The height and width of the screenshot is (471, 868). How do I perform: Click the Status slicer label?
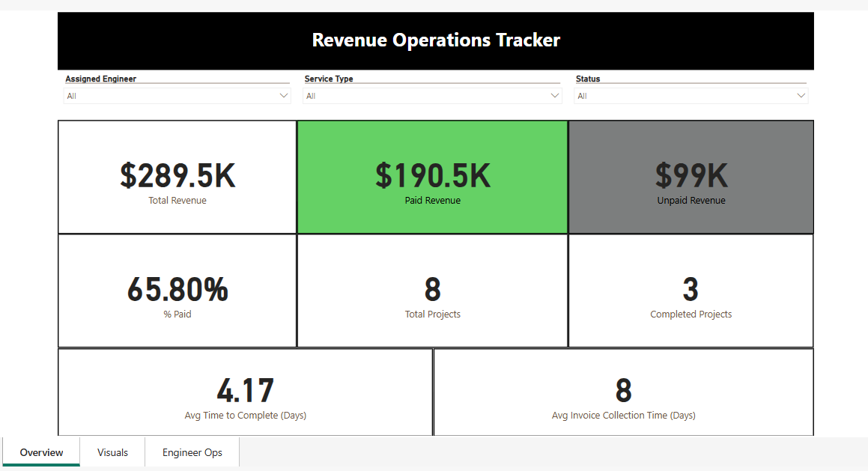click(x=588, y=79)
